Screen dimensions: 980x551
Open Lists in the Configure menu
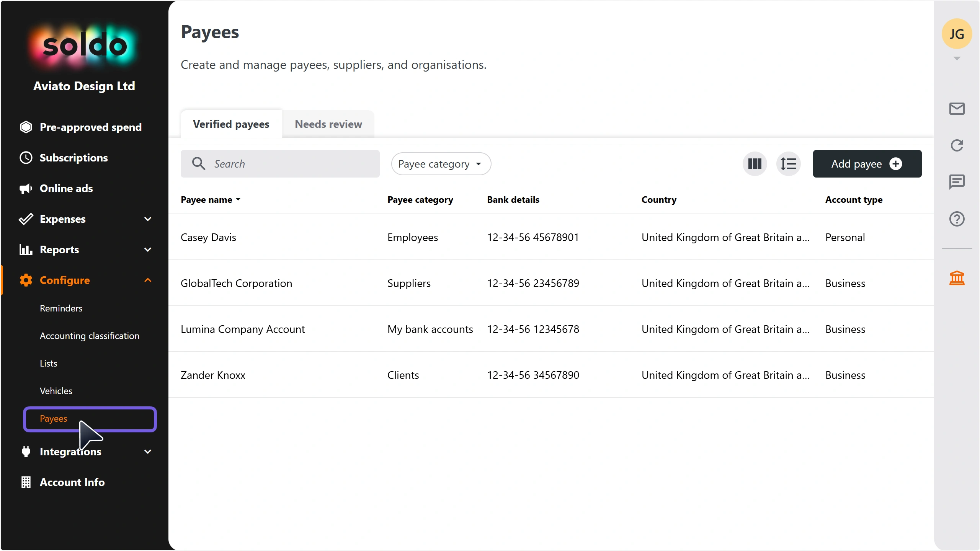[49, 364]
